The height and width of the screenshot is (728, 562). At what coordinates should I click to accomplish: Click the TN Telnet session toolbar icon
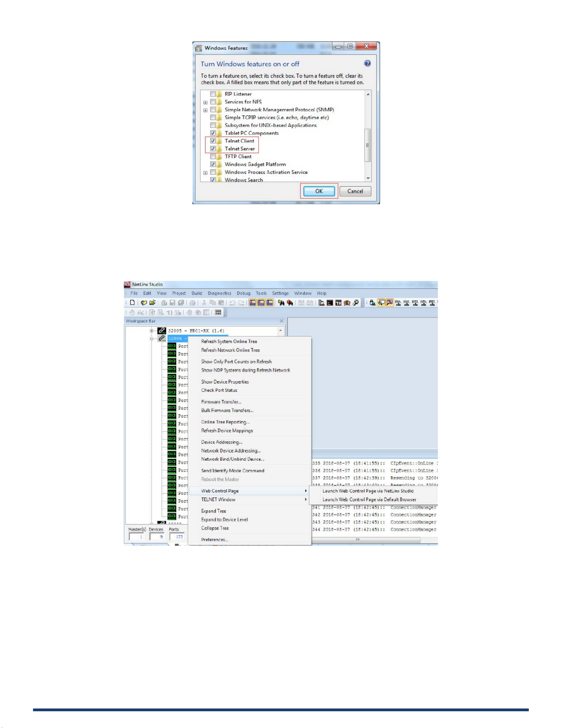tap(338, 303)
